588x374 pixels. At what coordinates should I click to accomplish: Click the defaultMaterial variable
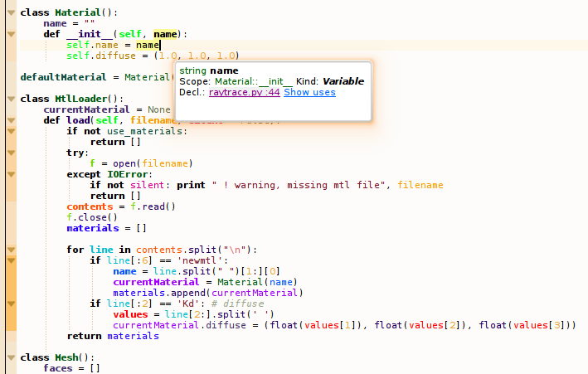click(63, 77)
